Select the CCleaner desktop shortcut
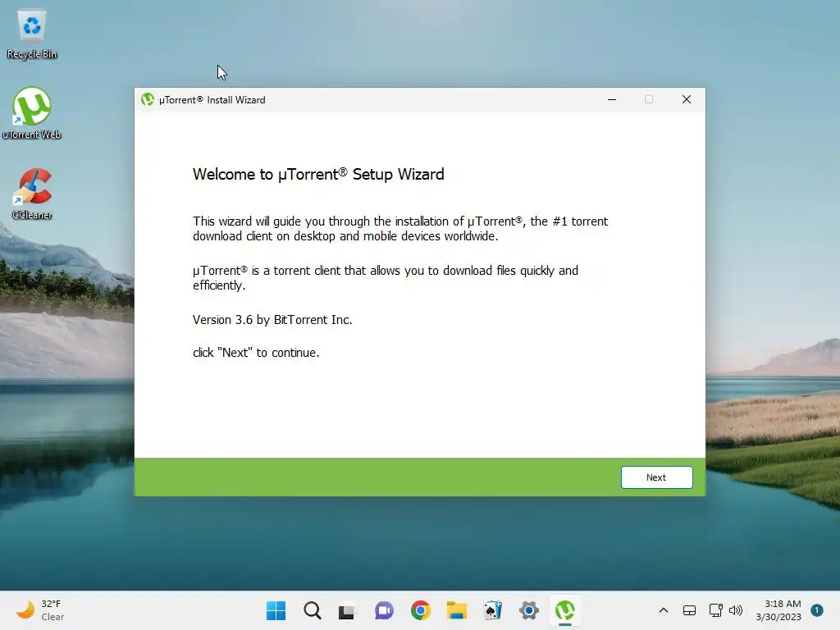This screenshot has width=840, height=630. 32,194
